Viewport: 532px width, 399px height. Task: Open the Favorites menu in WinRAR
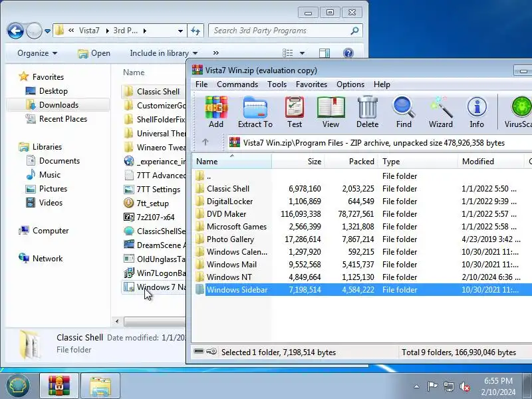(x=311, y=84)
